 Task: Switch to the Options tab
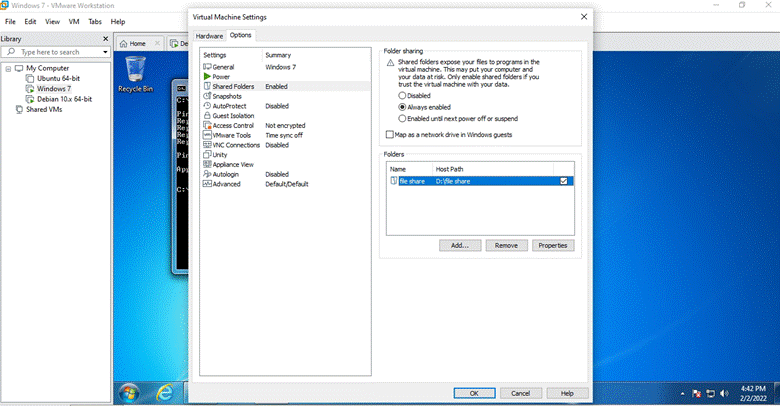[240, 35]
